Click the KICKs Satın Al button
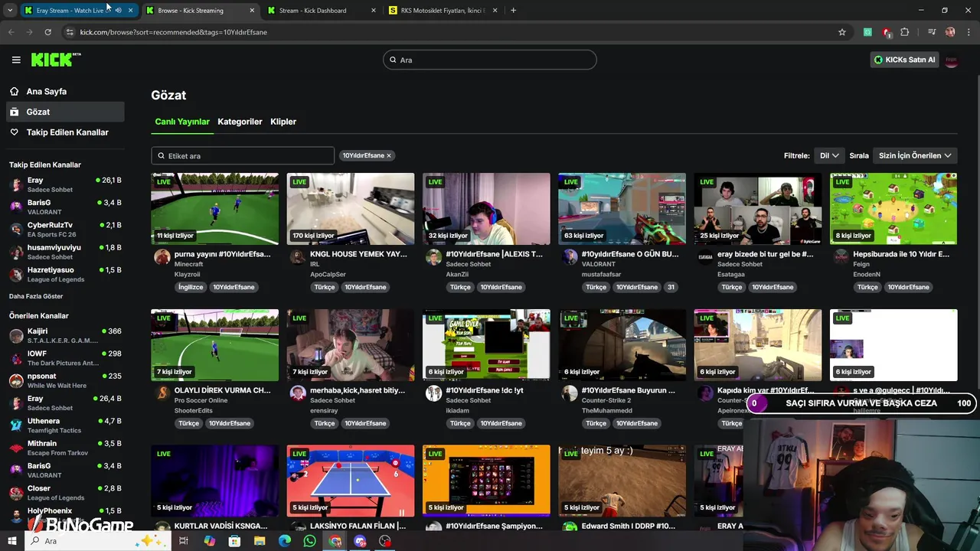This screenshot has width=980, height=551. point(904,60)
